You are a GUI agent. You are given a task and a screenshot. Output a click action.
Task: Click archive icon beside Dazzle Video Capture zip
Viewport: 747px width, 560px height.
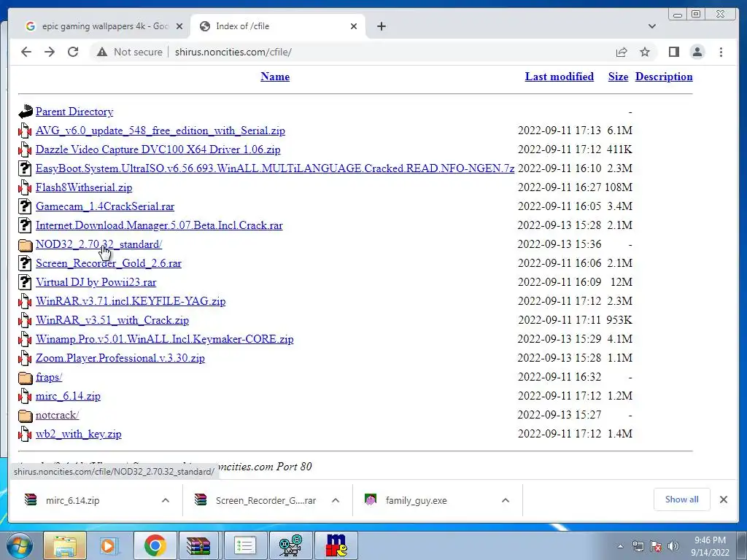click(26, 149)
